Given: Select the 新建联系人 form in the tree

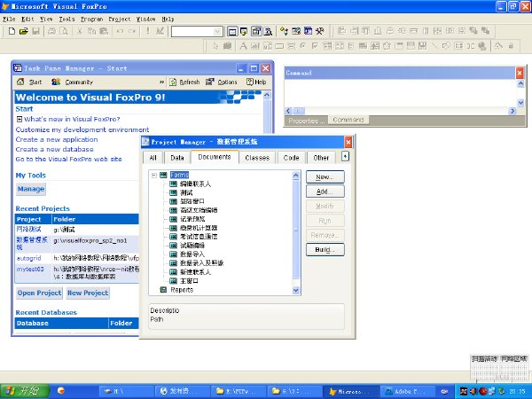Looking at the screenshot, I should point(195,272).
